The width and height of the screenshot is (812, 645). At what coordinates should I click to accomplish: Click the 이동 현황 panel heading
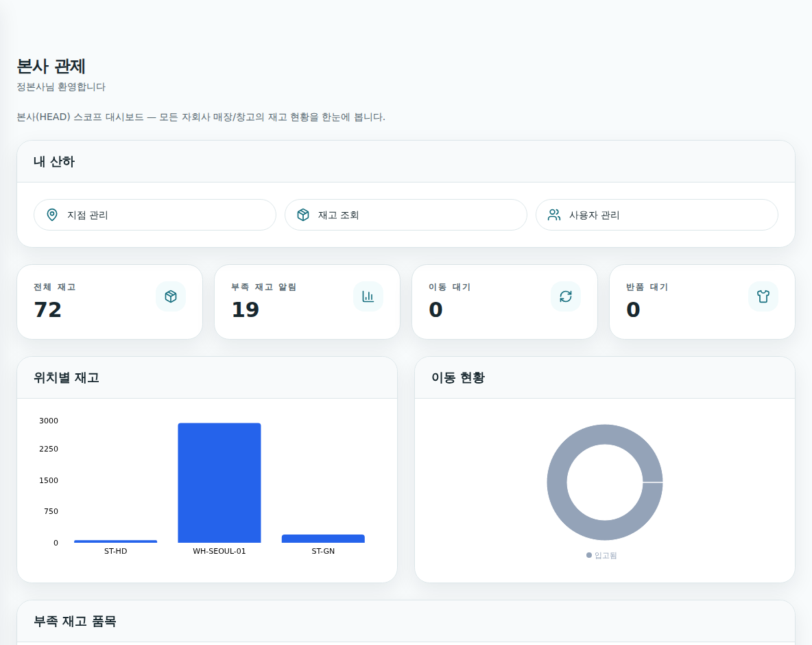tap(458, 377)
